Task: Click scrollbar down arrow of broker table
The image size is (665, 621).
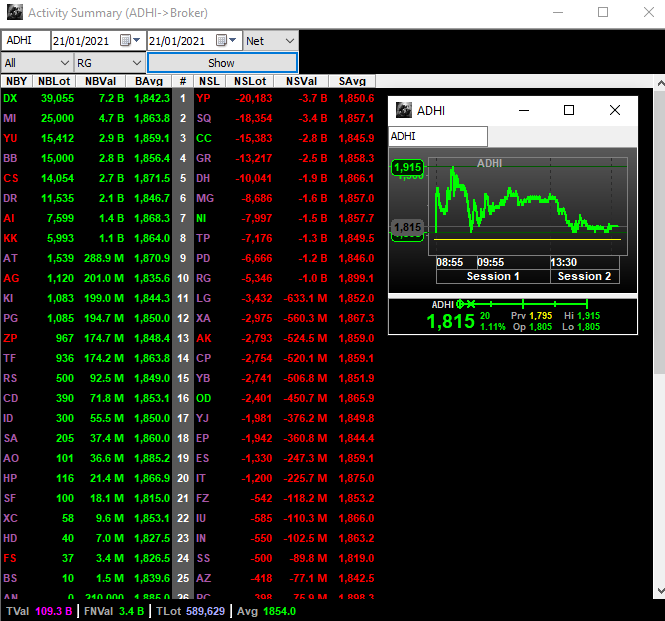Action: pos(659,590)
